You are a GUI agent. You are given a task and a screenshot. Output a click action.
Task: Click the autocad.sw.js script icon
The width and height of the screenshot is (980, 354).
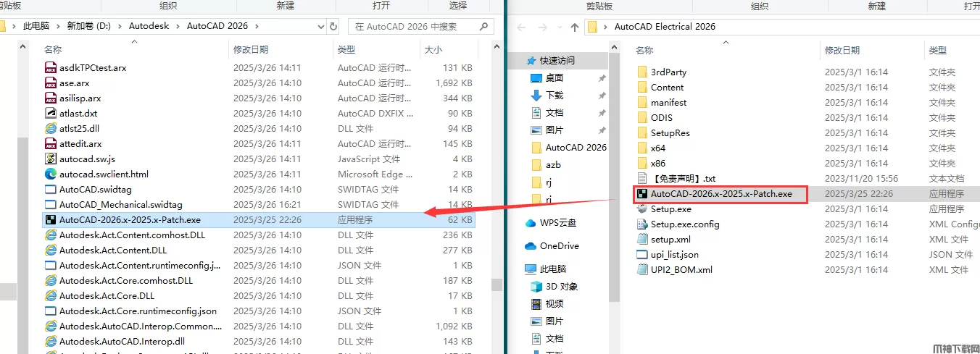click(51, 159)
